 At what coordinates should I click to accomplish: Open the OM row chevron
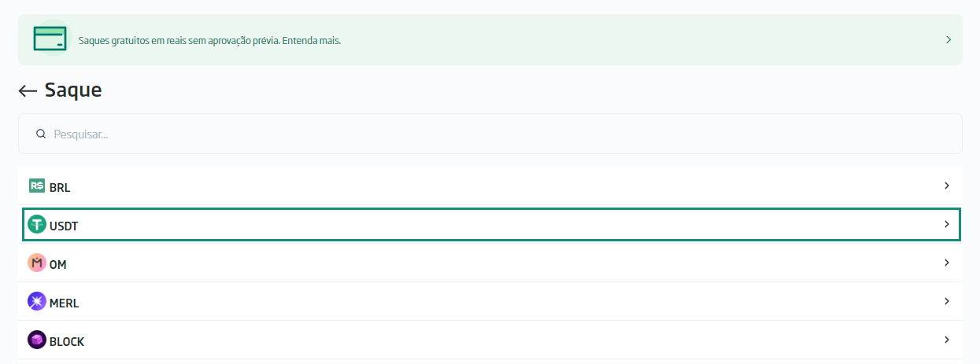(x=947, y=263)
